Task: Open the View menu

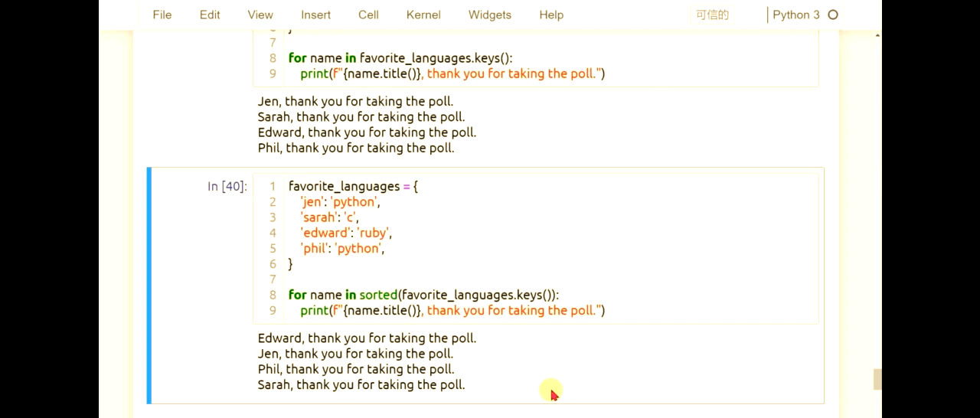Action: coord(260,15)
